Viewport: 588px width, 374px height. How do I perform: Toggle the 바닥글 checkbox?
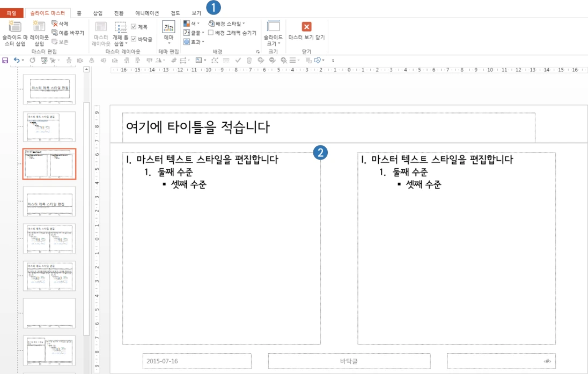click(x=134, y=39)
